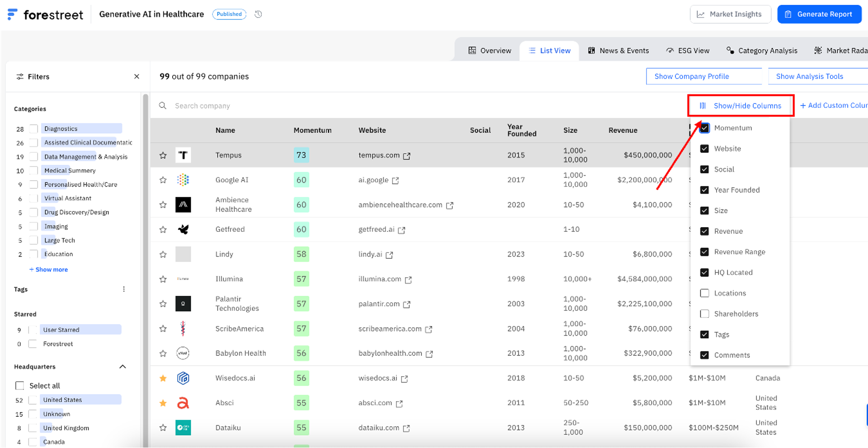Open Tags three-dot options menu
This screenshot has height=448, width=868.
124,289
